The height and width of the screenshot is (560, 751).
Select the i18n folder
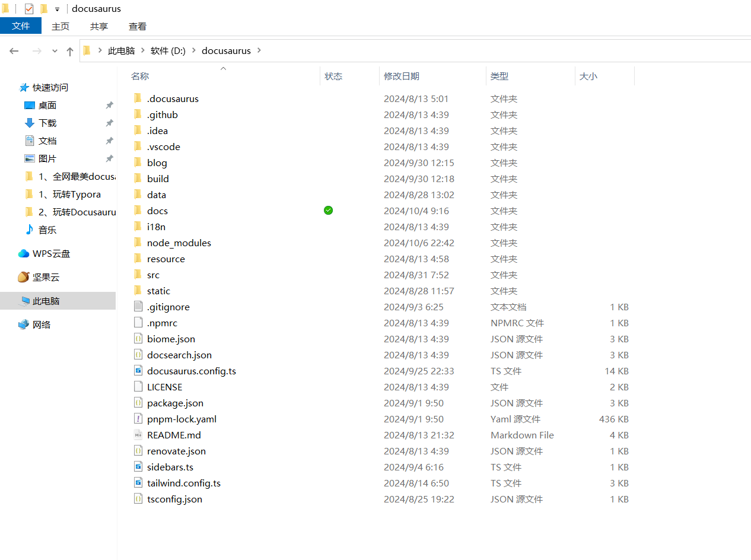click(157, 227)
